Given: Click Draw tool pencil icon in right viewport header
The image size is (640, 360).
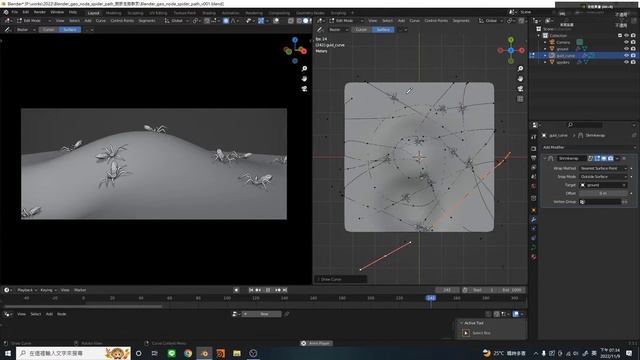Looking at the screenshot, I should pos(320,29).
